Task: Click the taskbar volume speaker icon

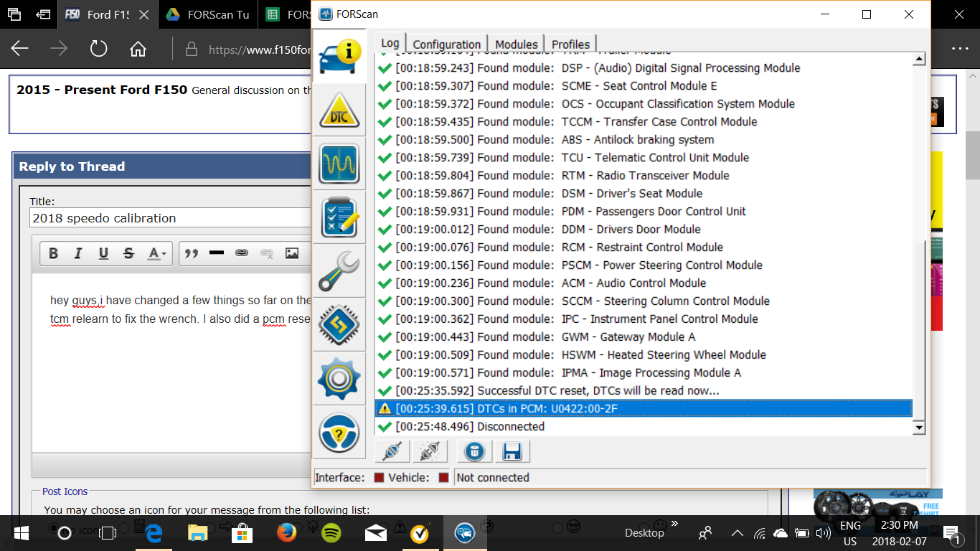Action: pos(824,533)
